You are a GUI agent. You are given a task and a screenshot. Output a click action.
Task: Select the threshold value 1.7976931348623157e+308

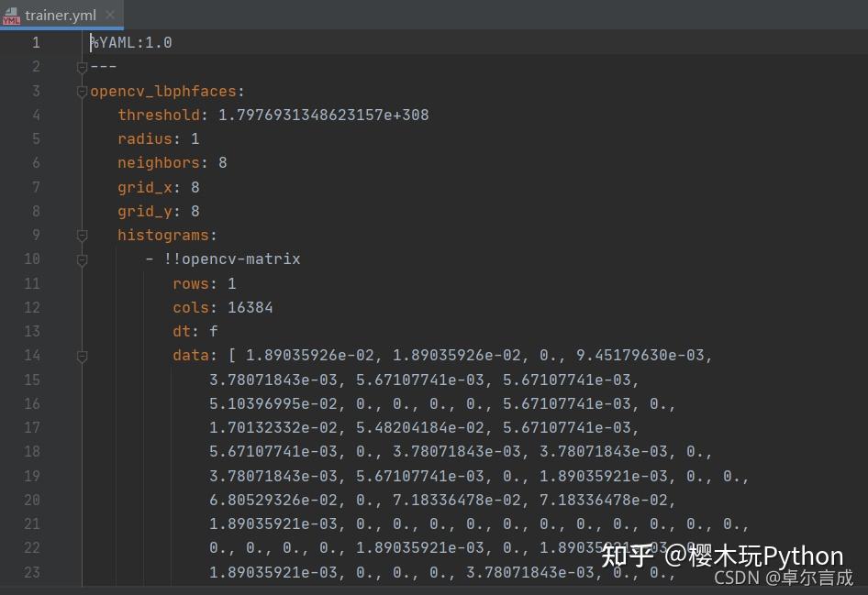[x=323, y=115]
